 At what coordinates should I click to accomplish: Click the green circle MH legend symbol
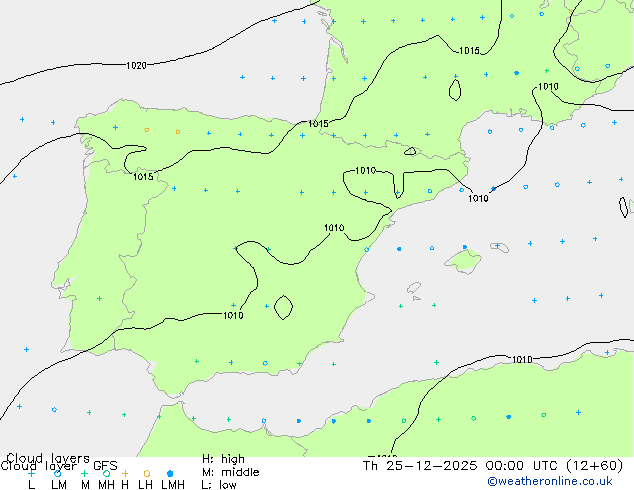point(106,473)
